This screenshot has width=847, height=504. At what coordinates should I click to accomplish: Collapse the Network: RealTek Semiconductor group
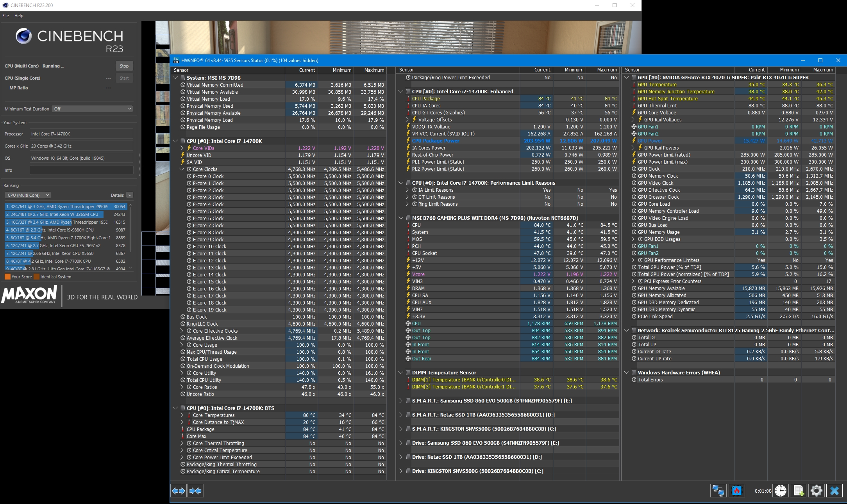click(627, 331)
